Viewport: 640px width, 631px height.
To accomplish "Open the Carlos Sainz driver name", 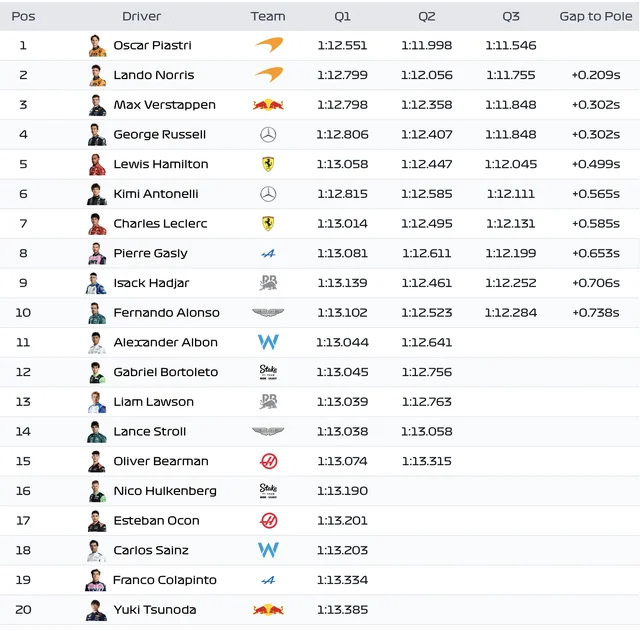I will 151,550.
